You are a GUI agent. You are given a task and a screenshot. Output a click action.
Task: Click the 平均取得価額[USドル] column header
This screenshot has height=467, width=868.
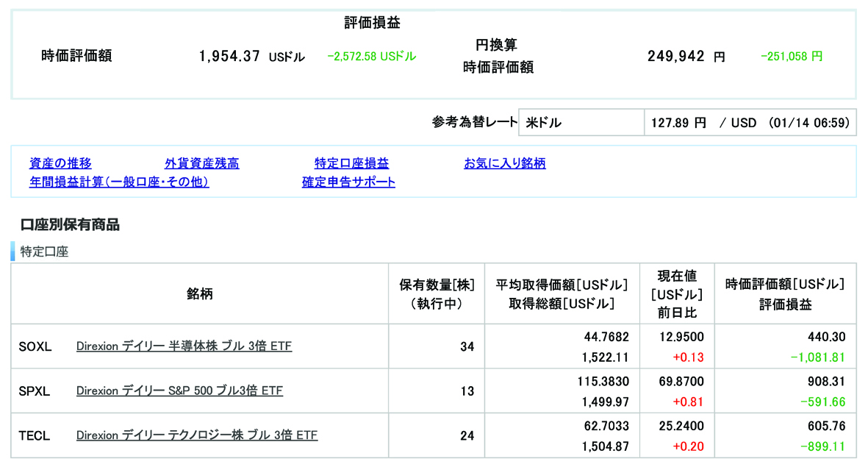pos(562,294)
